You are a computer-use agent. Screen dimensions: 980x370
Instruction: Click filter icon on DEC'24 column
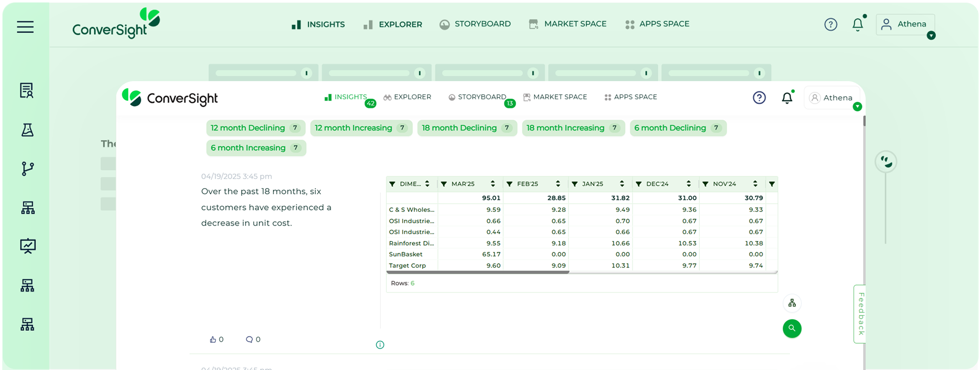click(x=639, y=184)
